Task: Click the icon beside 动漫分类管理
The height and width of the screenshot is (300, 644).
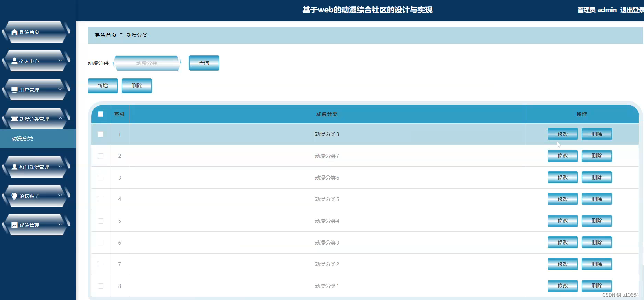Action: click(x=15, y=119)
